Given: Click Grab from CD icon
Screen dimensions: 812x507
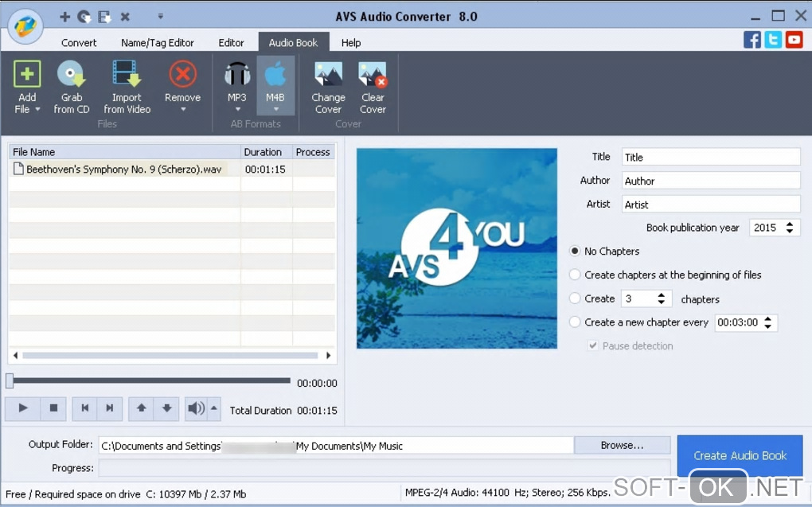Looking at the screenshot, I should click(x=72, y=73).
